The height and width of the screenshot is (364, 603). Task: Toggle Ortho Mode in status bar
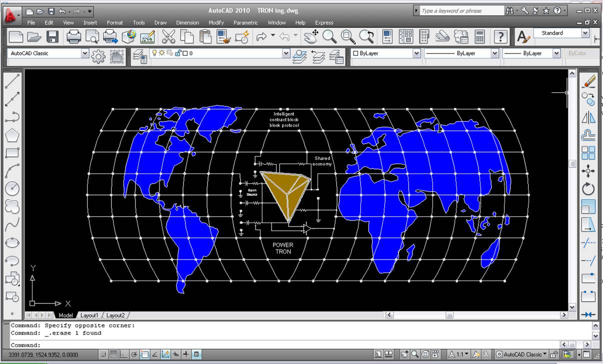(x=123, y=354)
